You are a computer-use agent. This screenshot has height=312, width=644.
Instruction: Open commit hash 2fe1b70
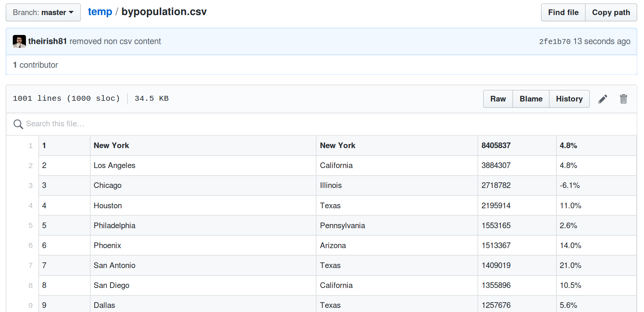click(x=555, y=42)
